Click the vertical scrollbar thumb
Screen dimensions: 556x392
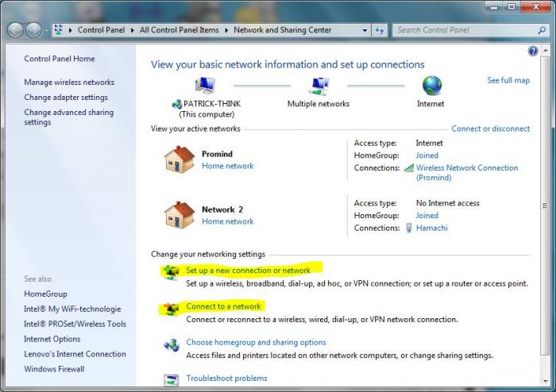545,206
